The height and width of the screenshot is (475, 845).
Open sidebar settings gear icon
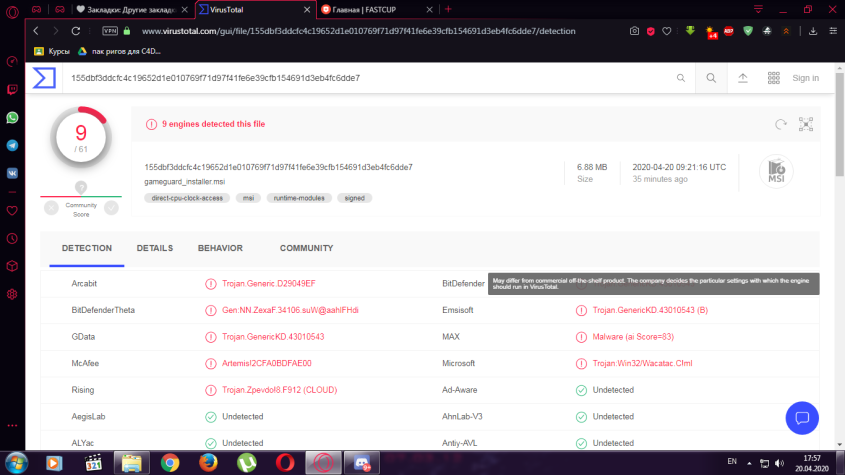pos(12,294)
